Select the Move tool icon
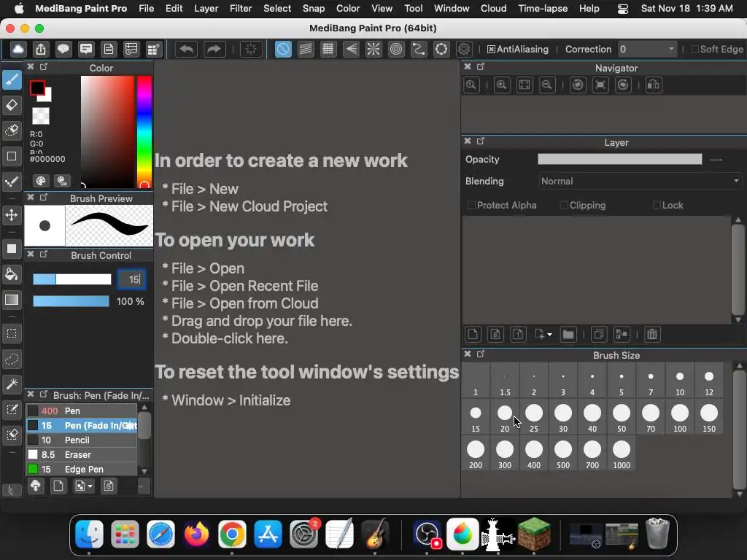747x560 pixels. (12, 215)
